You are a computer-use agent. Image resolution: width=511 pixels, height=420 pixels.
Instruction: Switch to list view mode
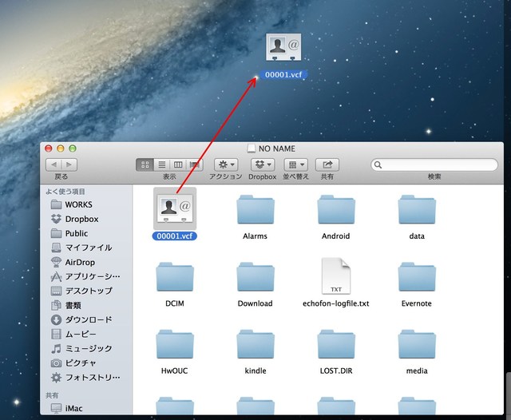161,164
